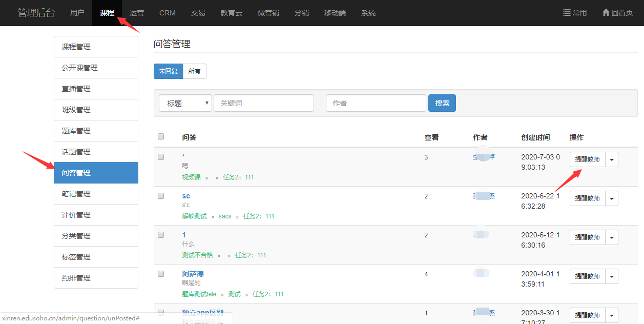Check the checkbox for the '阿萨德' question row
The image size is (644, 324).
(161, 274)
